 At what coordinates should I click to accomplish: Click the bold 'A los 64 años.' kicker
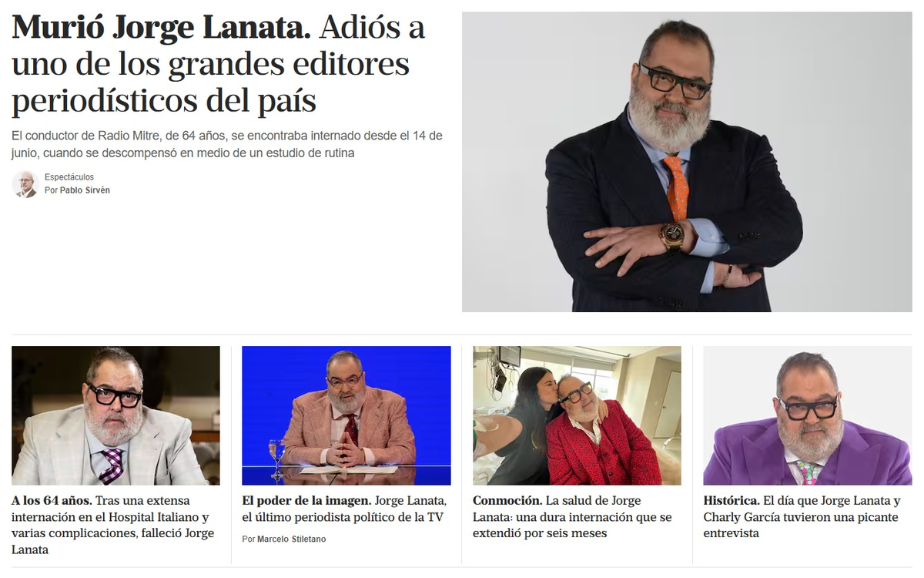(52, 501)
